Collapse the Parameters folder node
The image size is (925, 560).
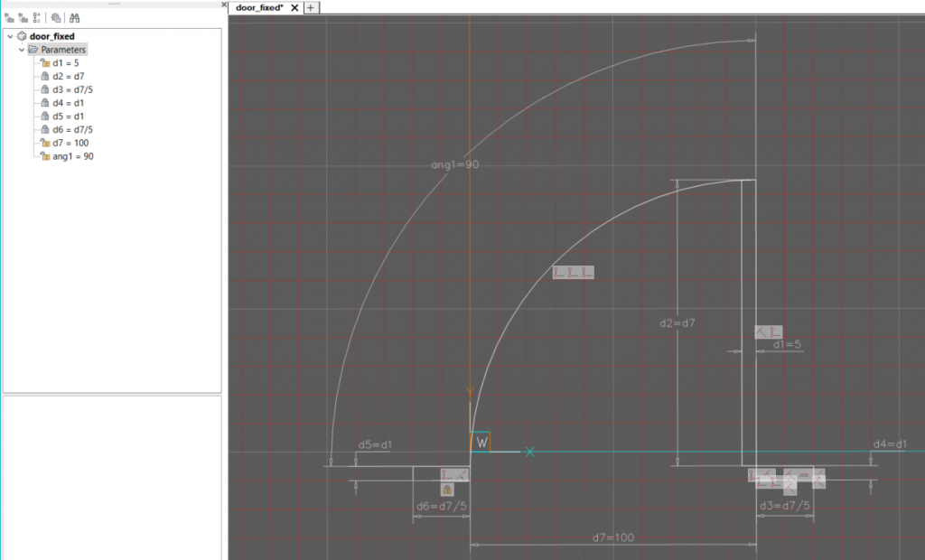(22, 50)
